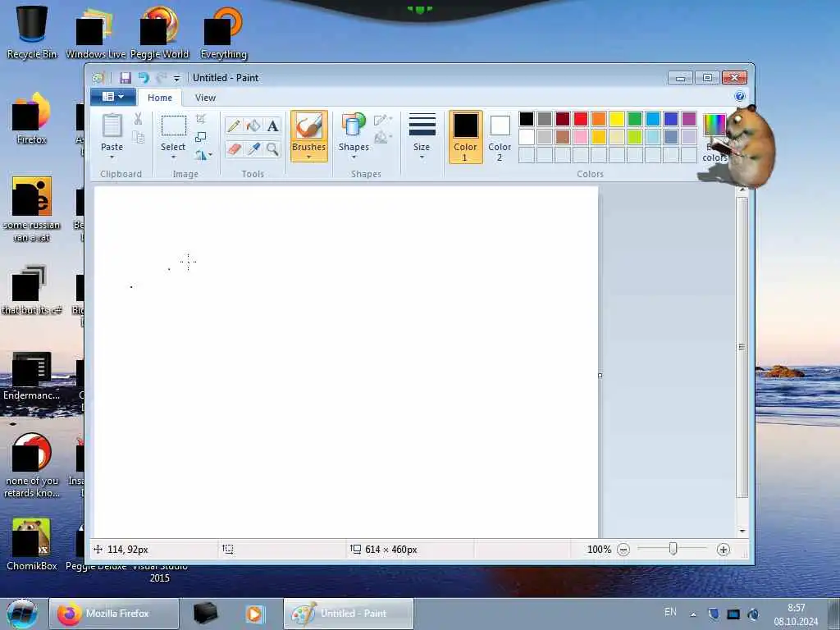Select the Eraser tool
Image resolution: width=840 pixels, height=630 pixels.
click(234, 149)
